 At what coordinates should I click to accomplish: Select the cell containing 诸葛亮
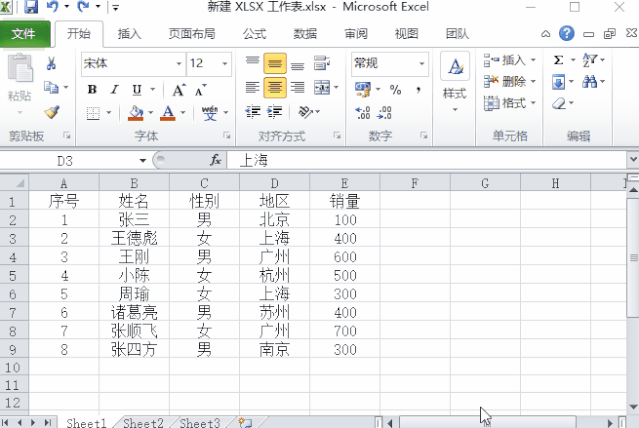coord(134,313)
